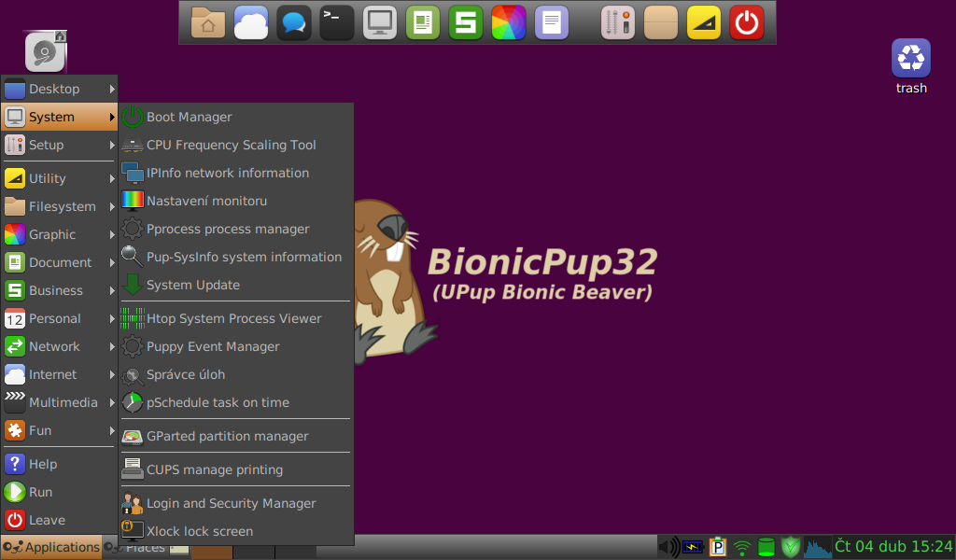Click the battery power tray icon

[693, 546]
